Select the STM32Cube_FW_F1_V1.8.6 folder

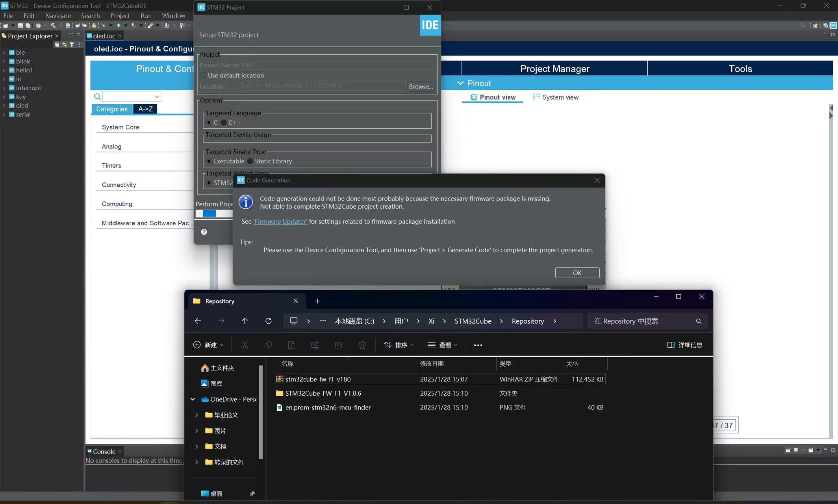[x=323, y=393]
